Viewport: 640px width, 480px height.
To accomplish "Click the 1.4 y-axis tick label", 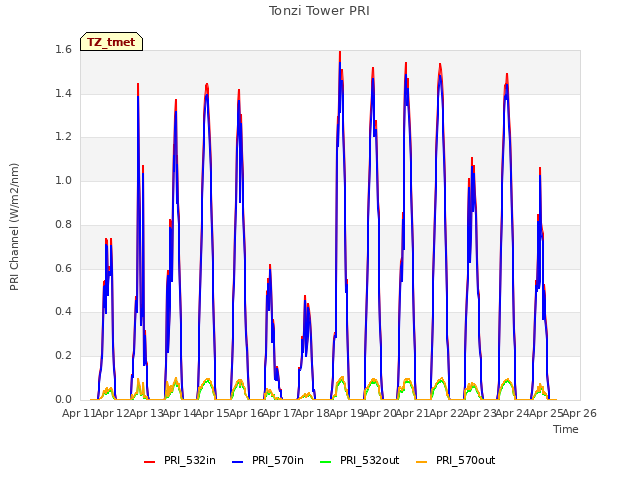I will [x=63, y=93].
